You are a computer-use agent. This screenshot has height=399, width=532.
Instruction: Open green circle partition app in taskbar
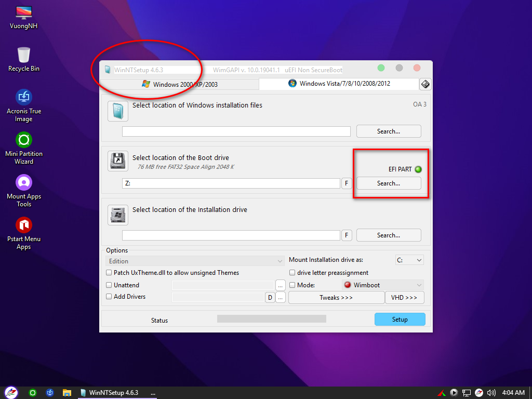tap(33, 393)
